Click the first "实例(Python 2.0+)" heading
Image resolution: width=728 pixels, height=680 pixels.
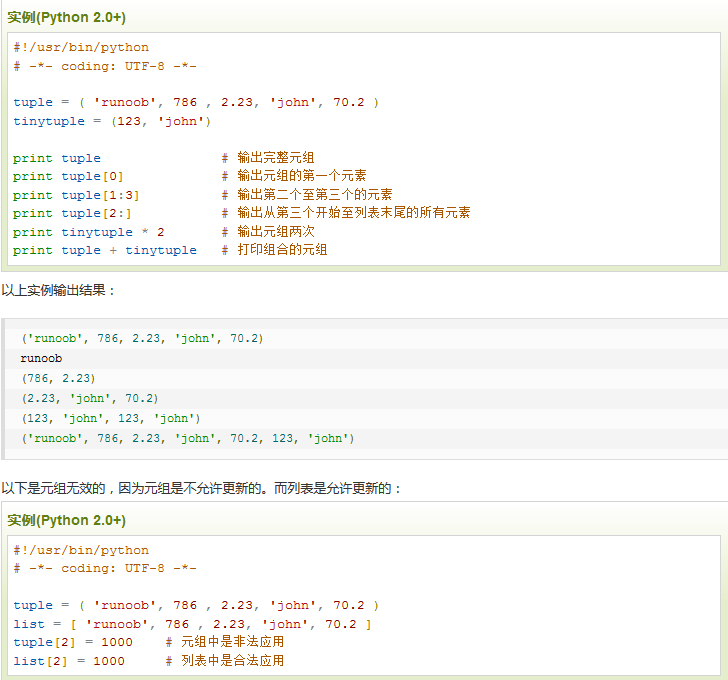[x=67, y=18]
